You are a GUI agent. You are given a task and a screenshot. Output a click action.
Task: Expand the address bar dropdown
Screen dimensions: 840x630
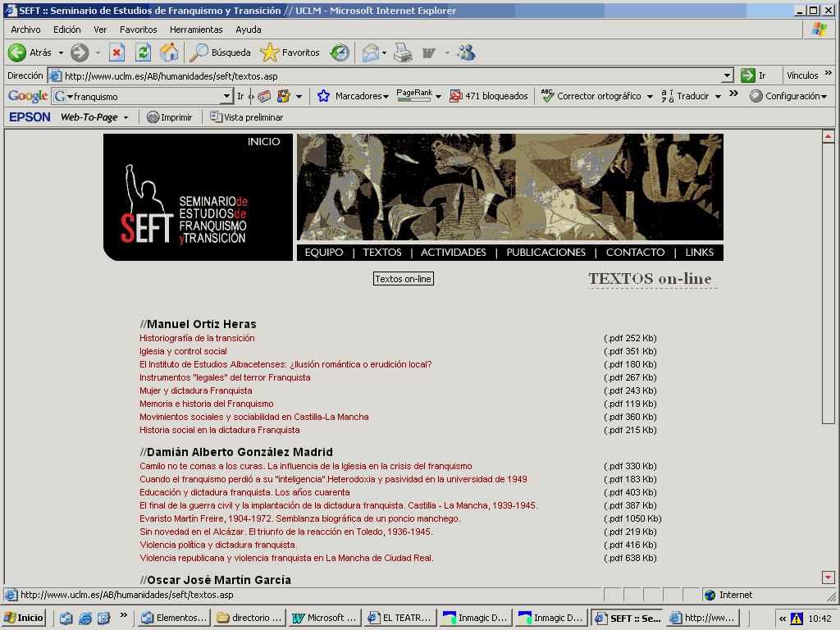click(x=727, y=75)
